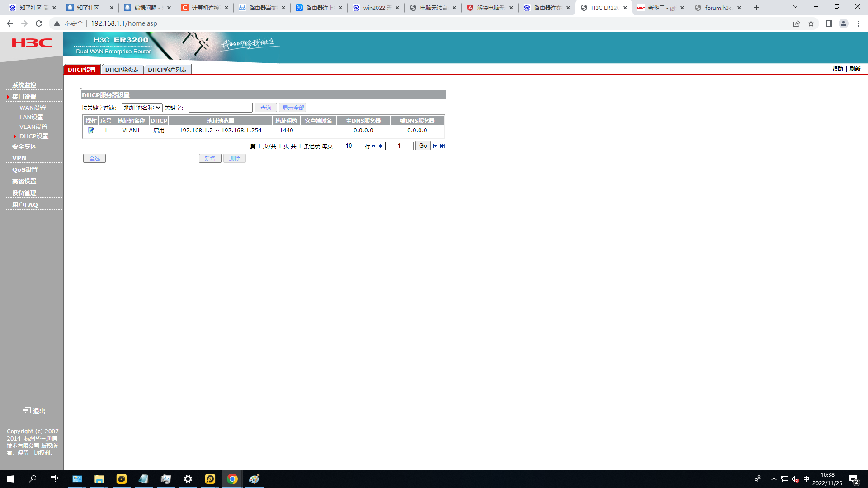Click the browser bookmark star icon

811,23
